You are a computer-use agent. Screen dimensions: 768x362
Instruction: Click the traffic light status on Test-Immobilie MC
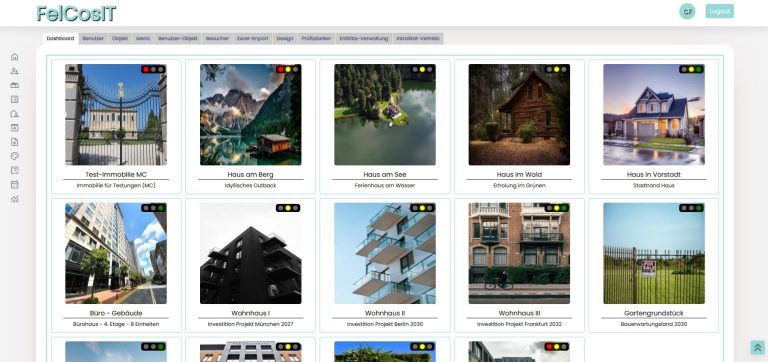(x=153, y=70)
